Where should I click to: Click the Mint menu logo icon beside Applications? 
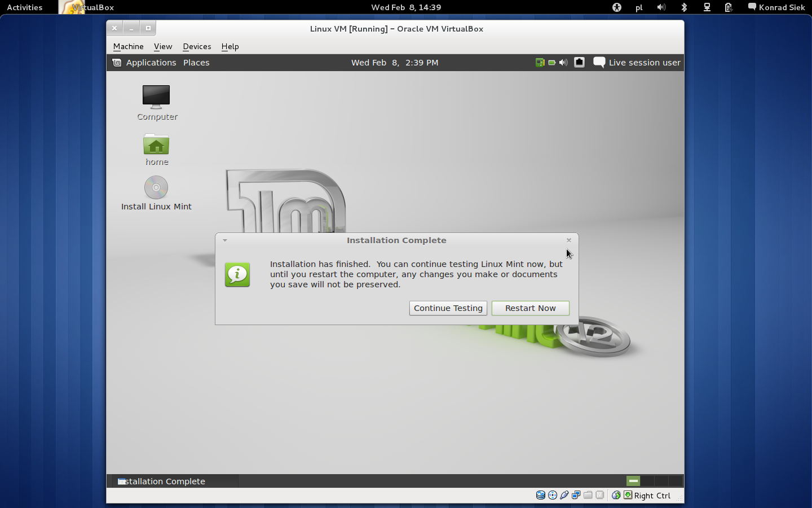point(117,63)
